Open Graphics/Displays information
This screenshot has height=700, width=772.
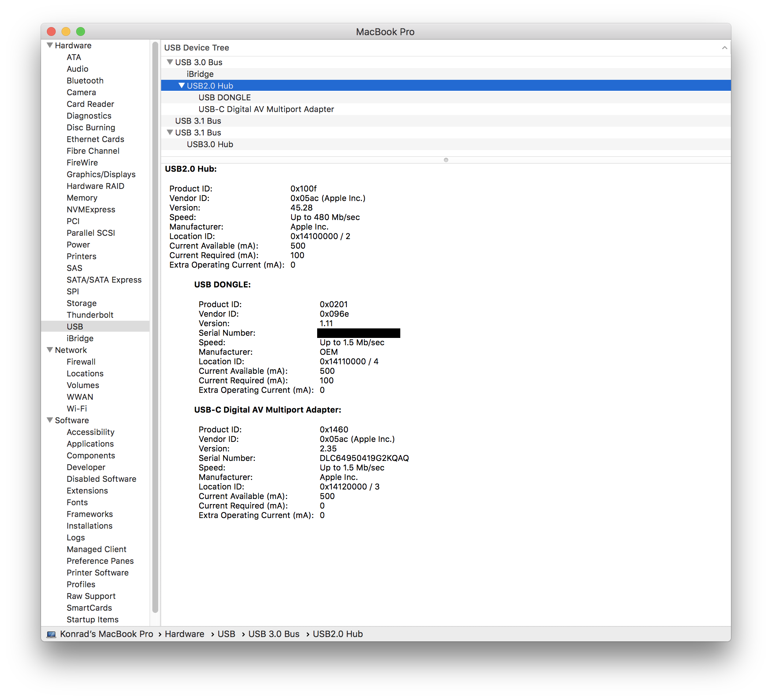coord(101,174)
